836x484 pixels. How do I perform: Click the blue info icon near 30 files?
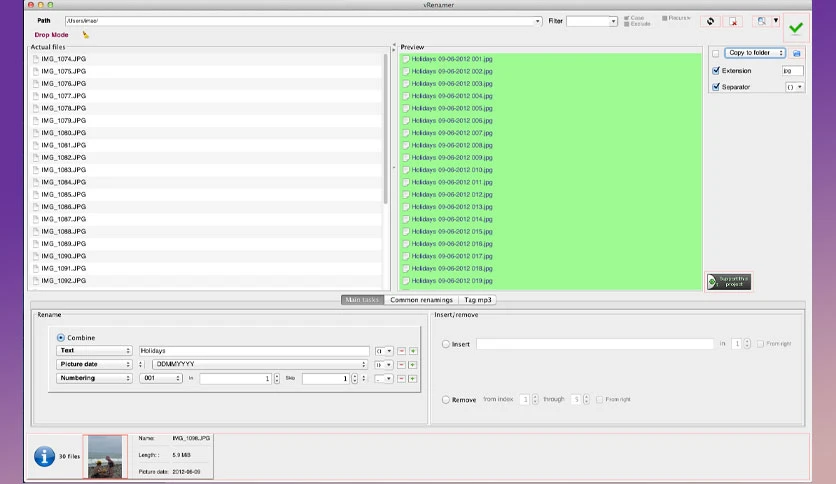click(45, 456)
